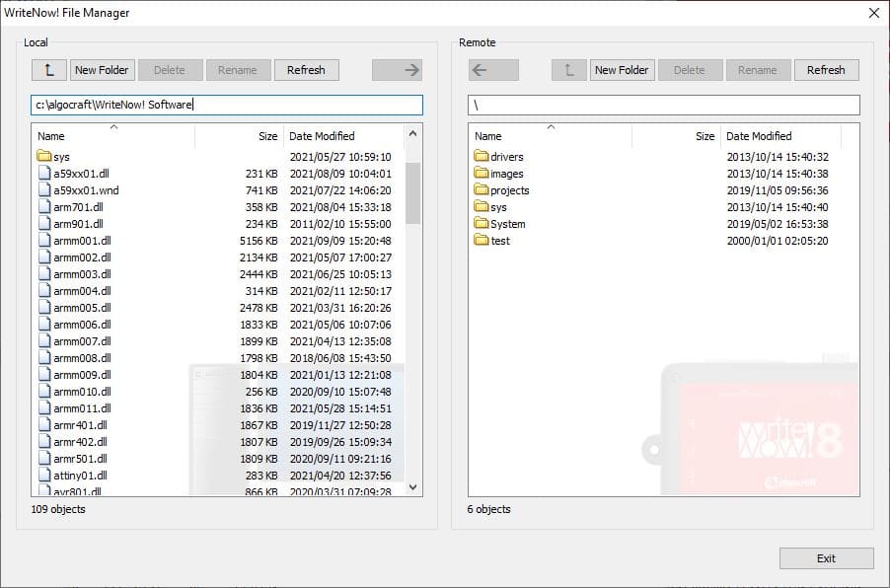Sort Local list by Name column

click(x=113, y=136)
